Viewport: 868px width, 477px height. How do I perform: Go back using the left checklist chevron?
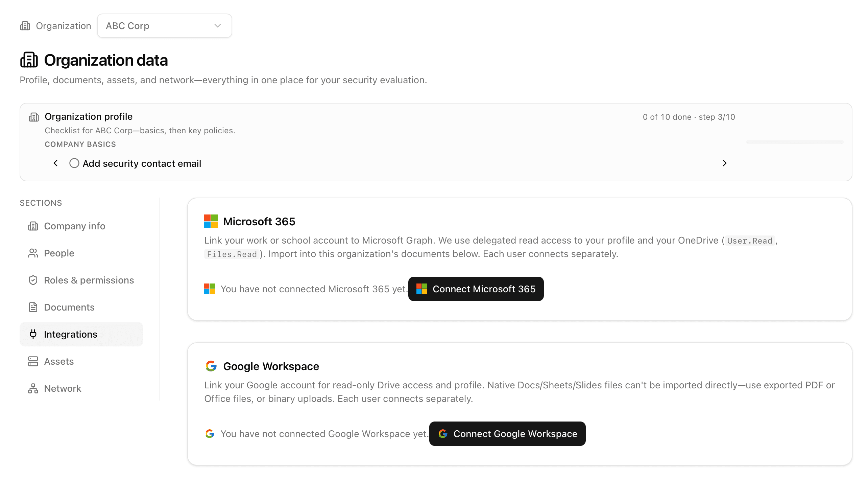click(56, 163)
